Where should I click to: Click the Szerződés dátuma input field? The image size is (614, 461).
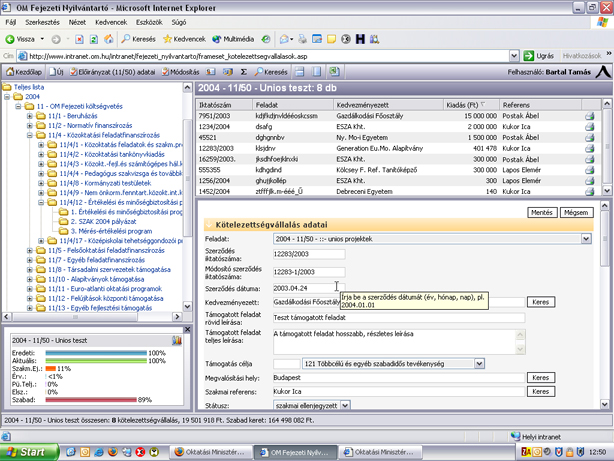pyautogui.click(x=309, y=288)
